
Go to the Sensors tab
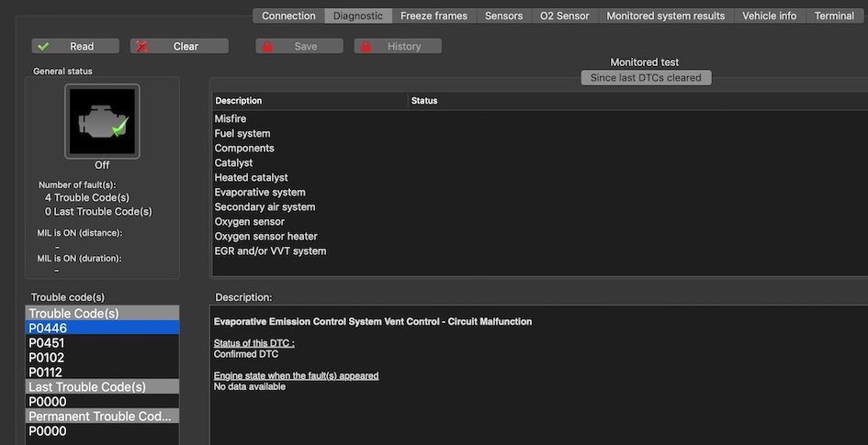[503, 16]
